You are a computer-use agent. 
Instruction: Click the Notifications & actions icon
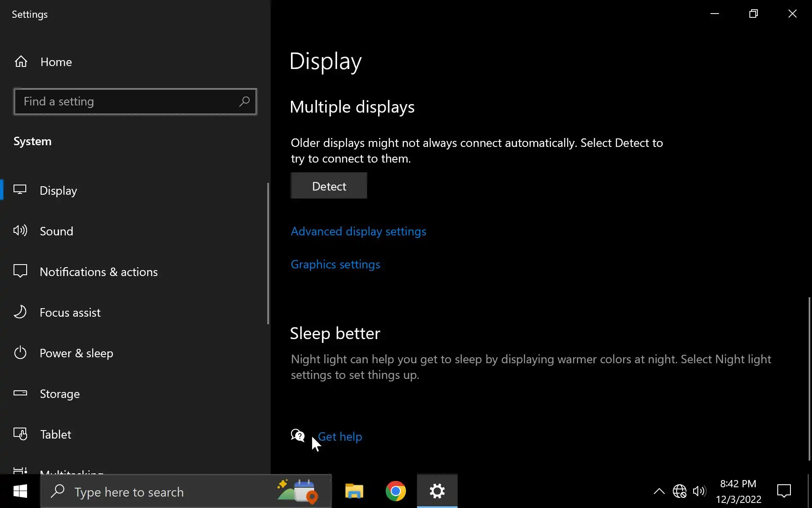tap(20, 271)
